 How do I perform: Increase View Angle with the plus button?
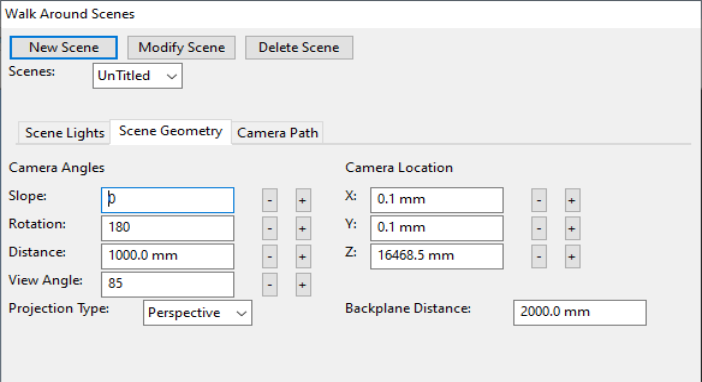tap(303, 285)
